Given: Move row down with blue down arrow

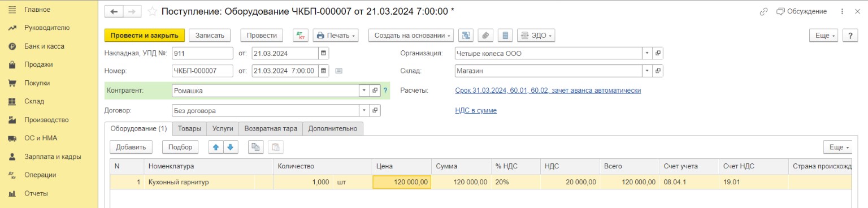Looking at the screenshot, I should 231,147.
